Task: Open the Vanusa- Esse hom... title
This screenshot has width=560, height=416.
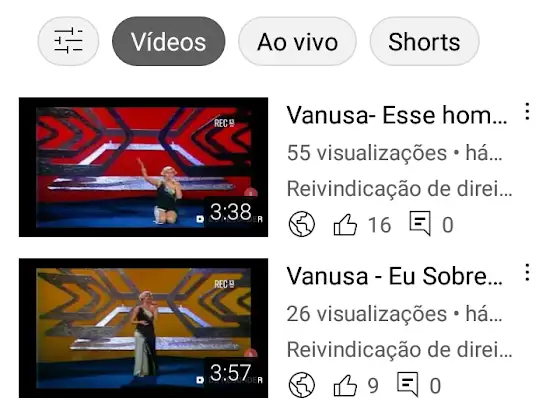Action: click(397, 115)
